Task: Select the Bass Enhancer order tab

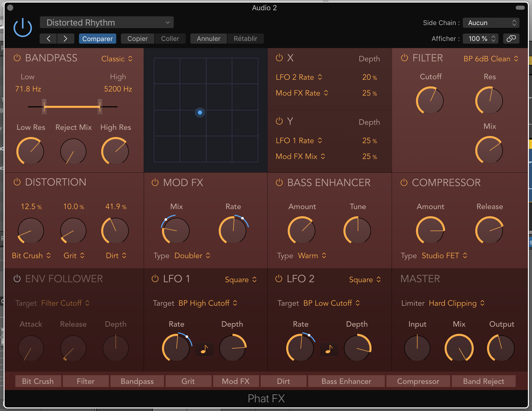Action: 346,381
